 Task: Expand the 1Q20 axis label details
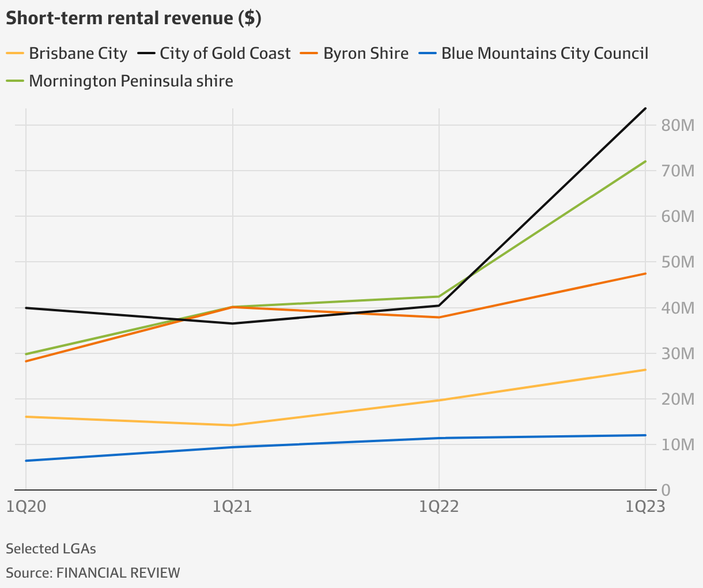[27, 507]
